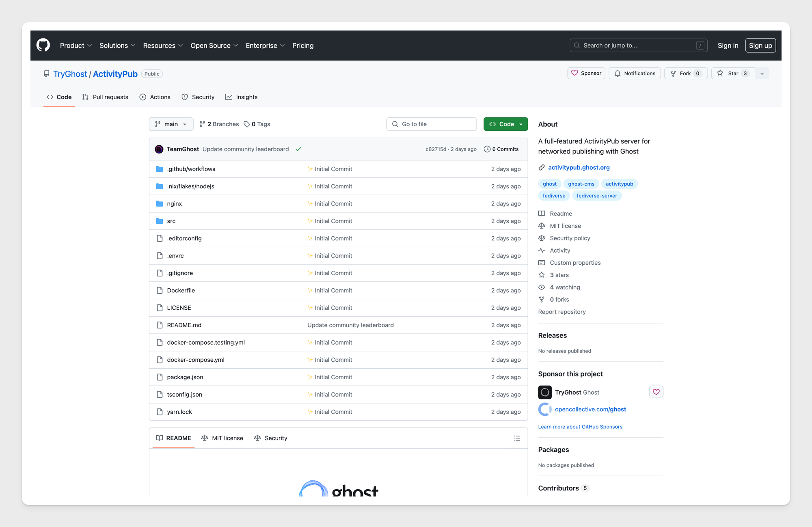
Task: Switch to the MIT license tab
Action: pos(222,438)
